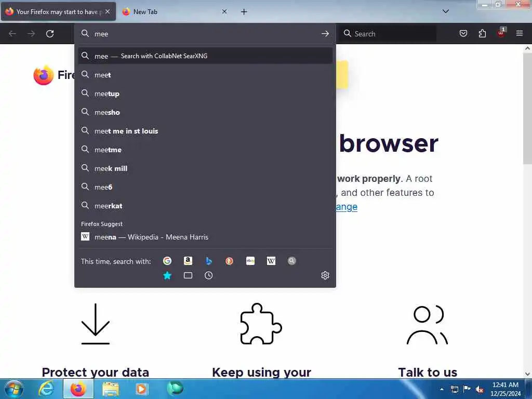Choose the 'meesho' suggestion

click(205, 112)
